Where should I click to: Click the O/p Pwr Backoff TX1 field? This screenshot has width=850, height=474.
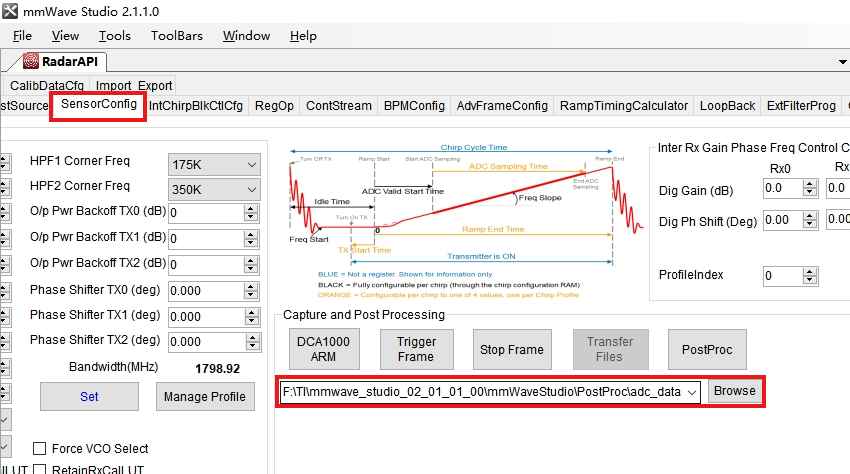point(206,239)
